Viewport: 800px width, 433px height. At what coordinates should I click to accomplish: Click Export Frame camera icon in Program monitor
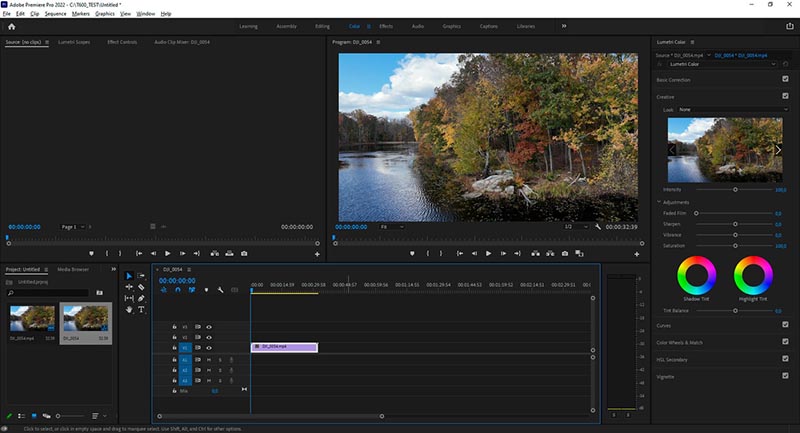pyautogui.click(x=565, y=254)
